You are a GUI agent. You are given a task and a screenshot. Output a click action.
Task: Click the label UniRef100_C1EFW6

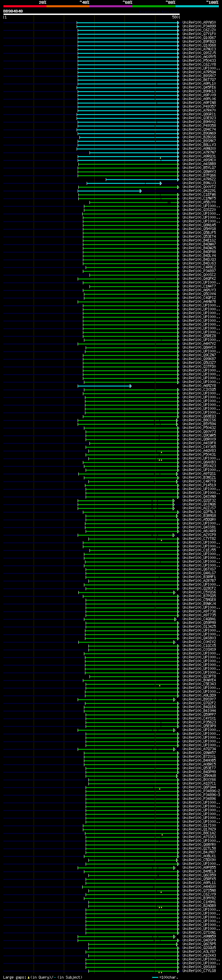[x=199, y=194]
